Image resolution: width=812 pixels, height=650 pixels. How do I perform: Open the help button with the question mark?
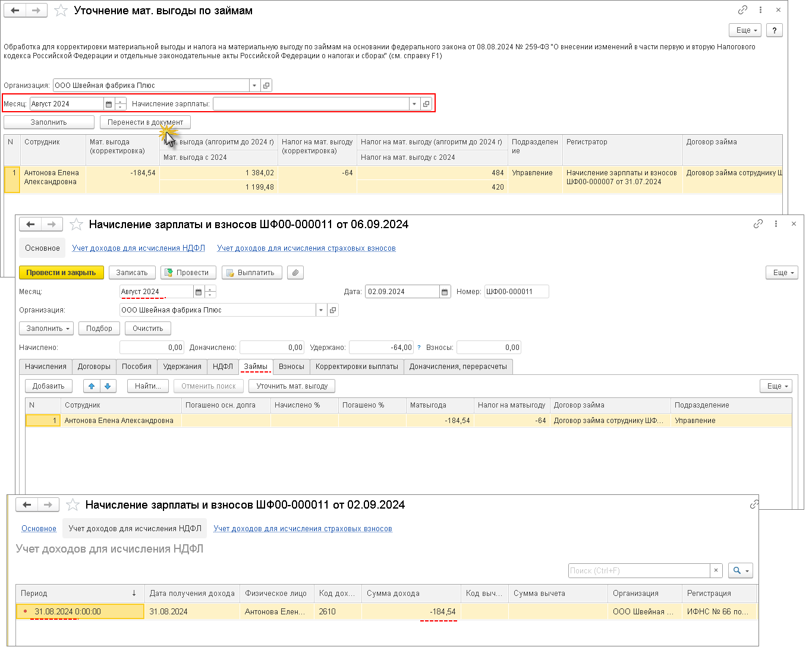click(x=774, y=30)
